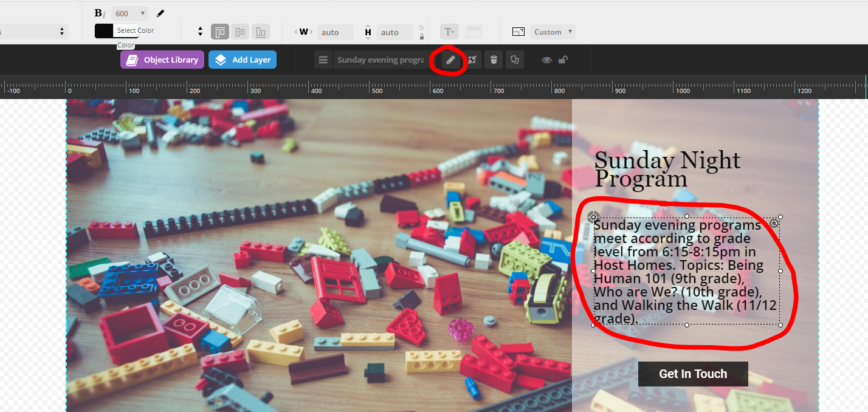Click the duplicate layer icon
Screen dimensions: 868x412
click(515, 60)
